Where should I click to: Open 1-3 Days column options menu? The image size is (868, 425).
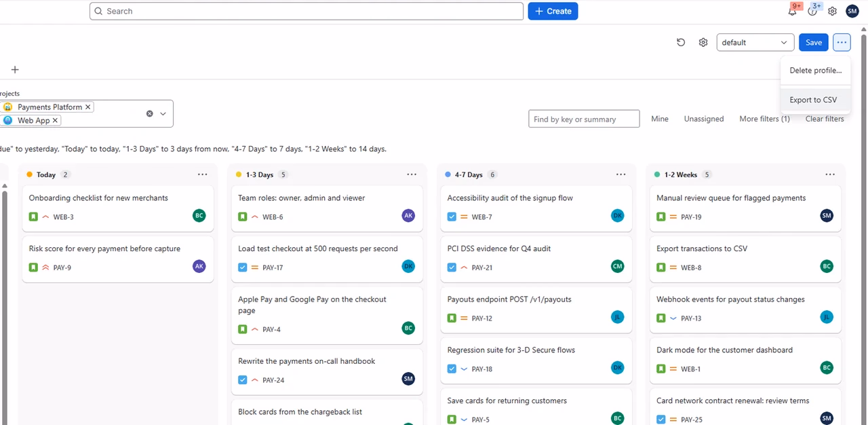[412, 174]
